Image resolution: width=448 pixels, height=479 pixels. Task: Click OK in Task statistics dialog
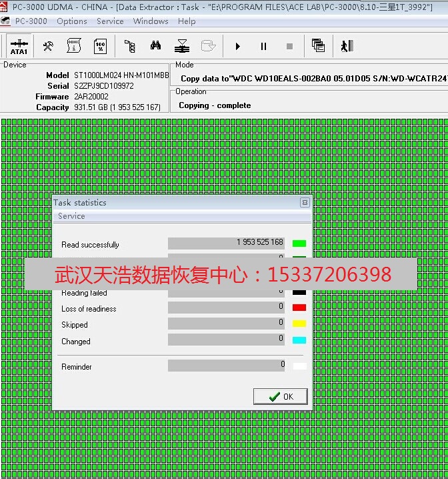(281, 396)
